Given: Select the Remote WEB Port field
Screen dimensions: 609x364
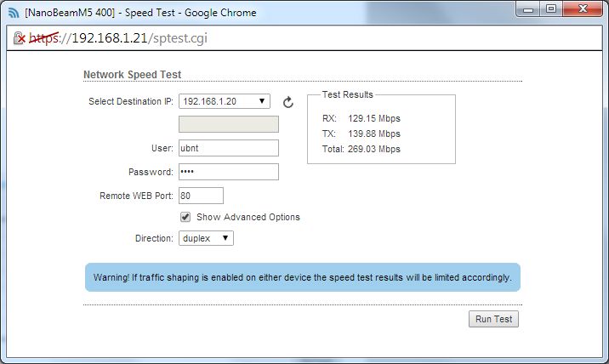Looking at the screenshot, I should 201,196.
